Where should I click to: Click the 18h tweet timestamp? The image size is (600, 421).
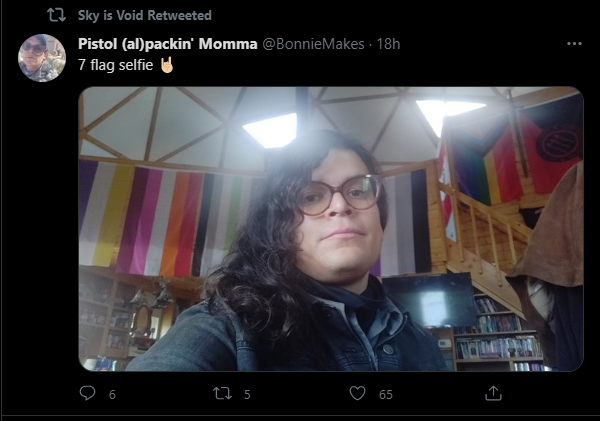[x=388, y=44]
